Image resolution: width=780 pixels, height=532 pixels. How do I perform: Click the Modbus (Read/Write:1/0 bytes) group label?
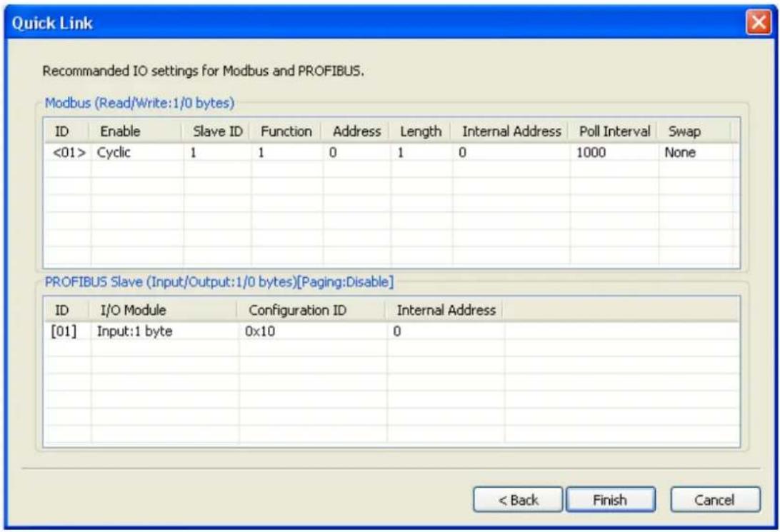tap(139, 103)
